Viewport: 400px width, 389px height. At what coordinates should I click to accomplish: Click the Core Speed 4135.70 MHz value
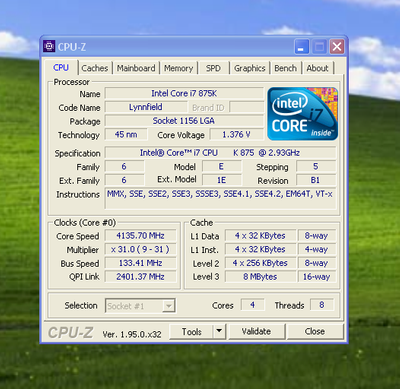pyautogui.click(x=140, y=236)
